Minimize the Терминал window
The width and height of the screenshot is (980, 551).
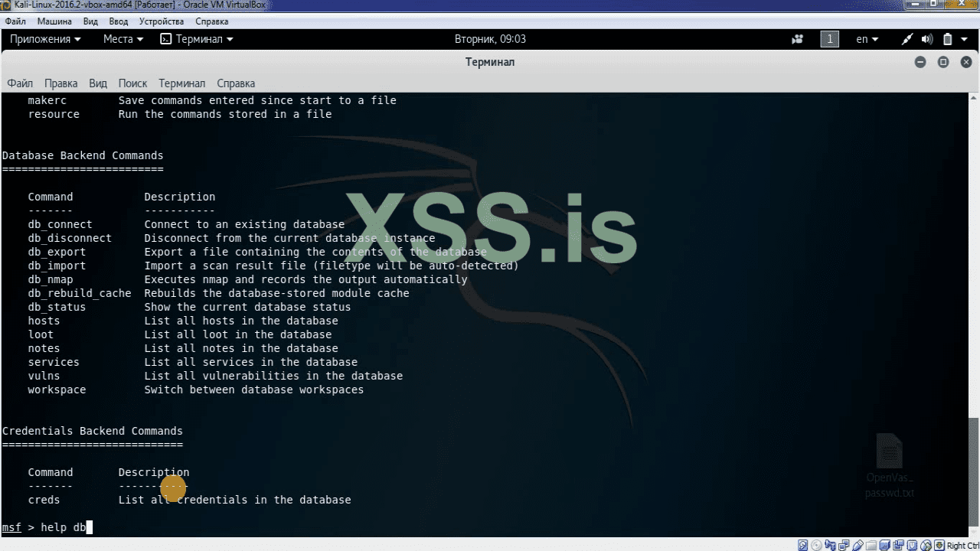pos(920,62)
